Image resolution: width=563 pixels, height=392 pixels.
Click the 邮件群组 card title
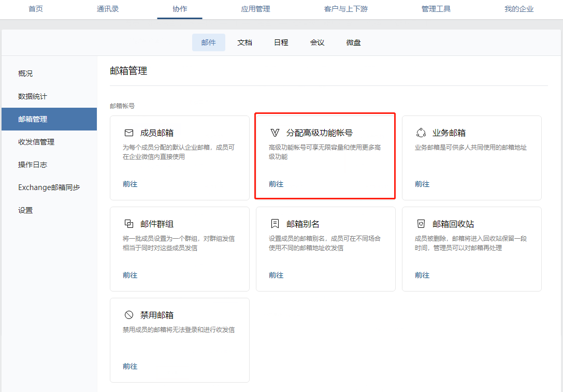click(x=157, y=224)
